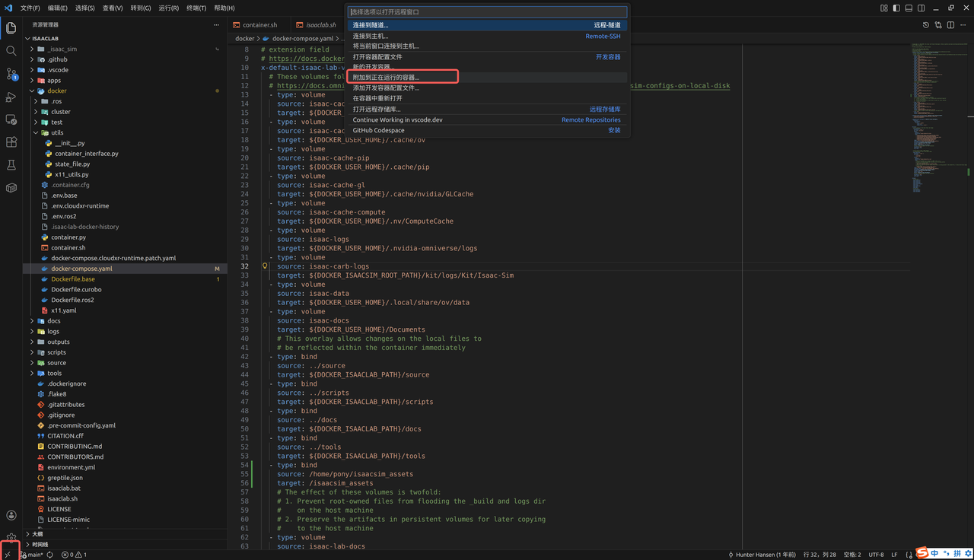Switch input method Chinese/English toggle
Viewport: 974px width, 560px height.
934,553
